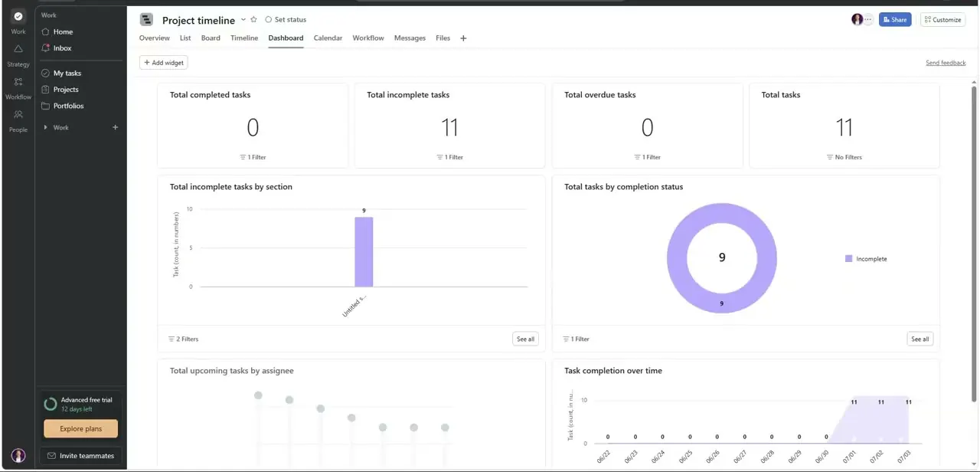The width and height of the screenshot is (980, 472).
Task: Click the 11 count in incomplete tasks
Action: 449,127
